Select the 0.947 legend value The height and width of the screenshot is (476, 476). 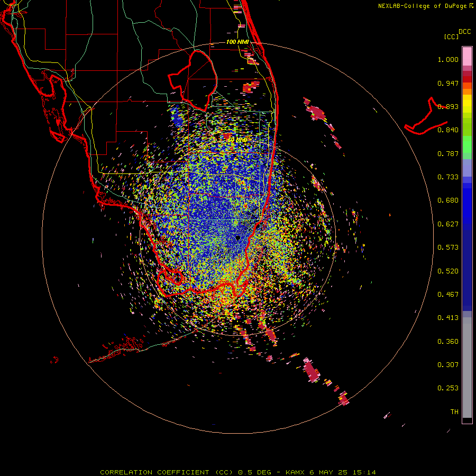coord(448,83)
